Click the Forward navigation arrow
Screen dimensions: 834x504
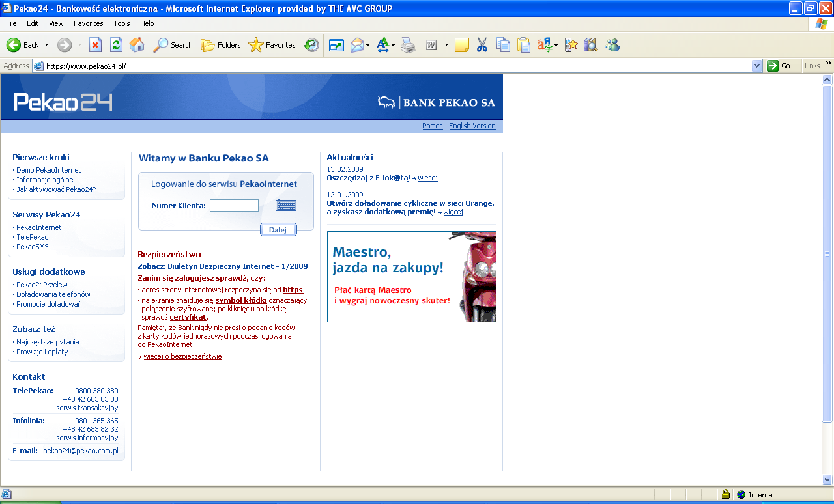tap(65, 45)
